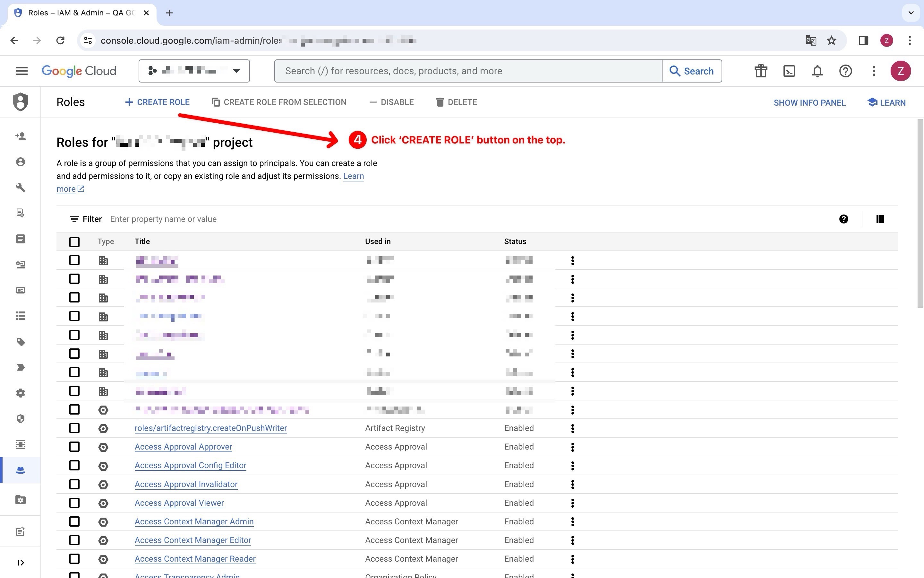Click the resources search box
This screenshot has height=578, width=924.
[x=468, y=71]
